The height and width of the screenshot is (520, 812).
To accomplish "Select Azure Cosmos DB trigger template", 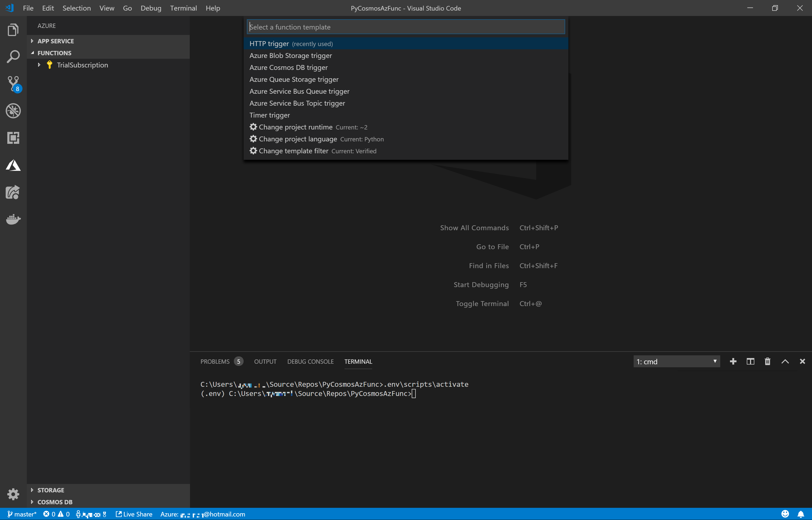I will [x=289, y=67].
